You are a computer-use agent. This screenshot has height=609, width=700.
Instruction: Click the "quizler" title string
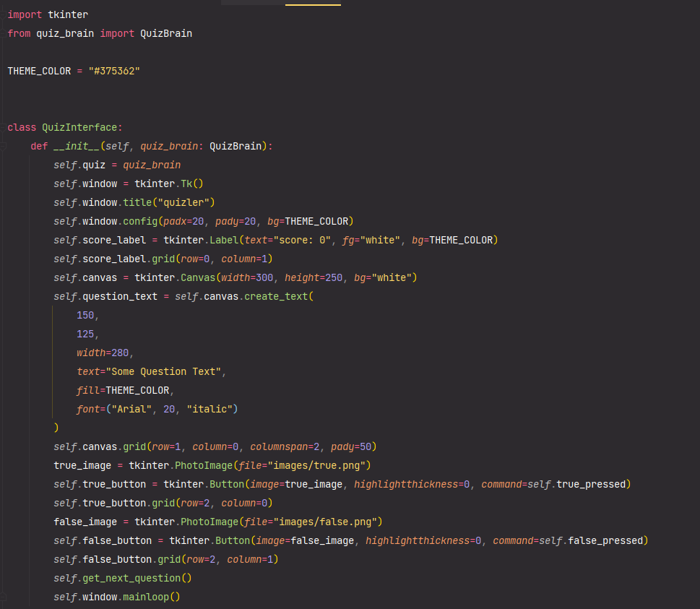point(183,203)
